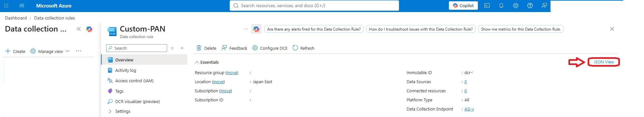Open portal settings gear

(x=516, y=6)
